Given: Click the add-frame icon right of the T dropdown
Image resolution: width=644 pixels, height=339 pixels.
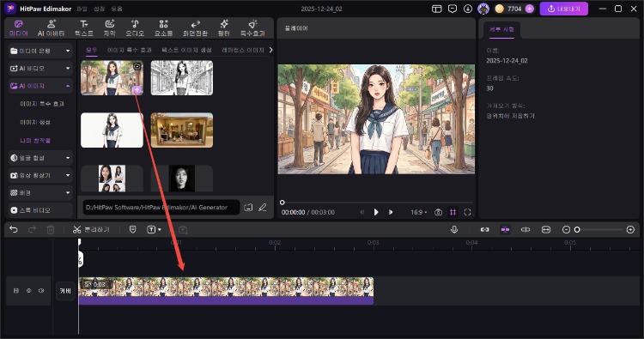Looking at the screenshot, I should (x=183, y=229).
